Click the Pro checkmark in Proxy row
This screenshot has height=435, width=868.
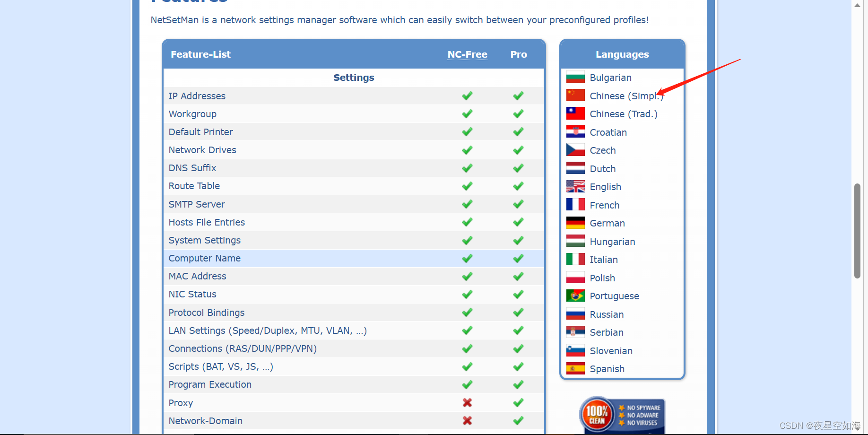(518, 402)
